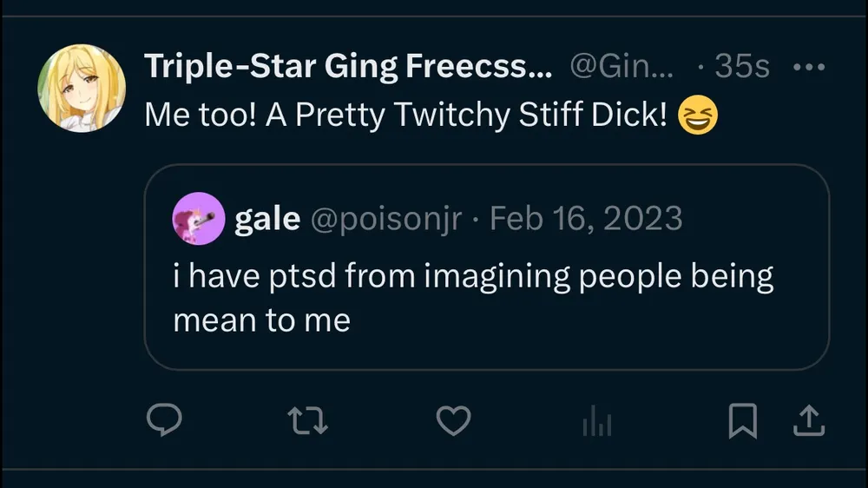Share the tweet via upload arrow icon
This screenshot has height=488, width=868.
coord(808,421)
